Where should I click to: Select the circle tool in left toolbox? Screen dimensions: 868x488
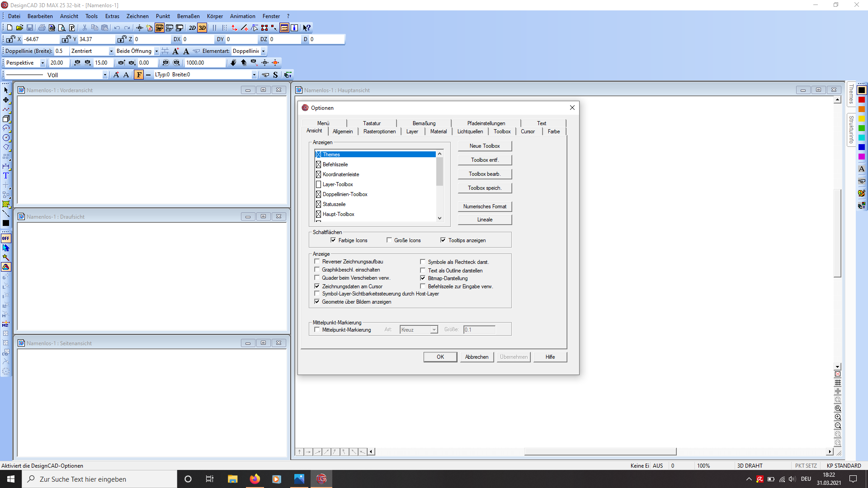point(6,138)
